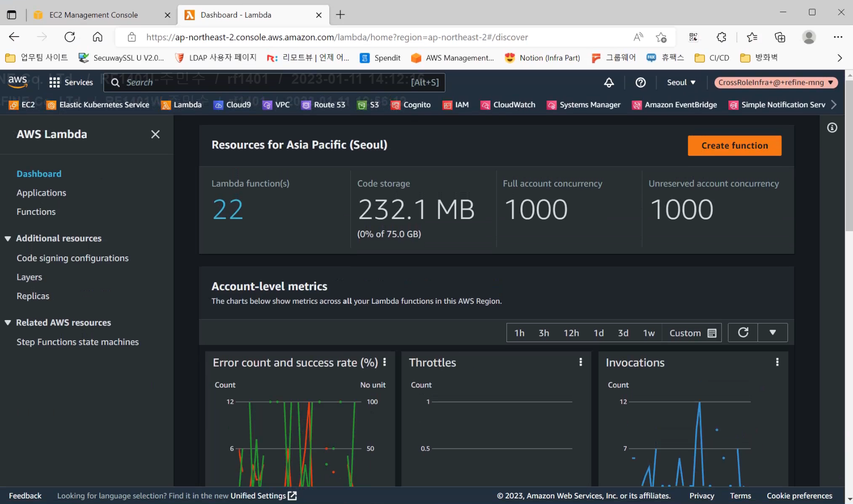
Task: Open Elastic Kubernetes Service shortcut
Action: [x=98, y=105]
